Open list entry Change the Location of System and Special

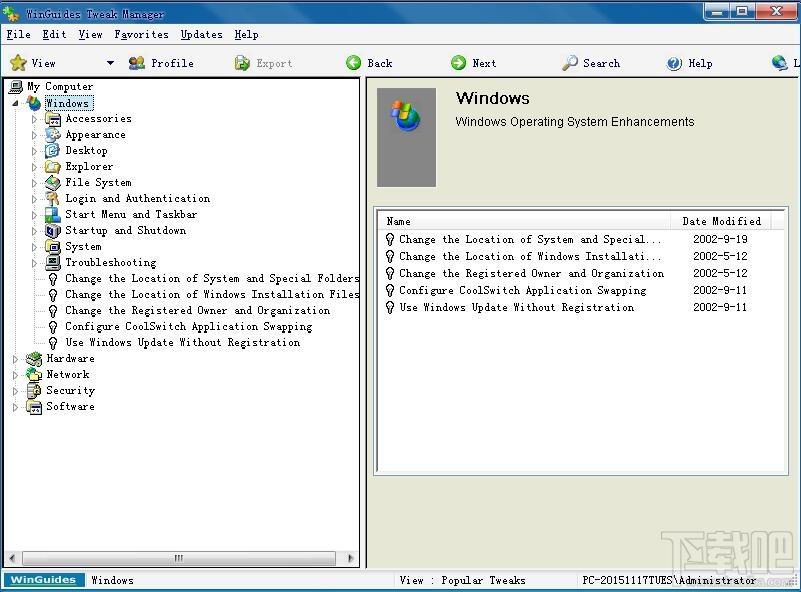pyautogui.click(x=530, y=240)
